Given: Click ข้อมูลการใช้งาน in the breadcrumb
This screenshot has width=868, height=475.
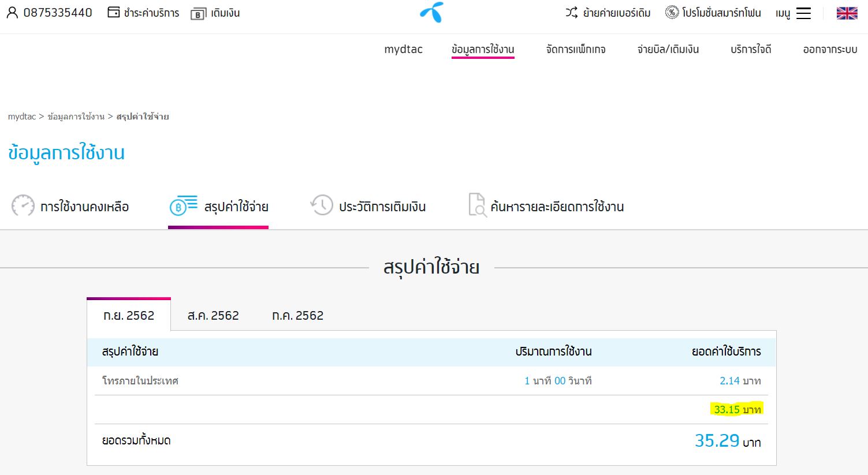Looking at the screenshot, I should [76, 117].
